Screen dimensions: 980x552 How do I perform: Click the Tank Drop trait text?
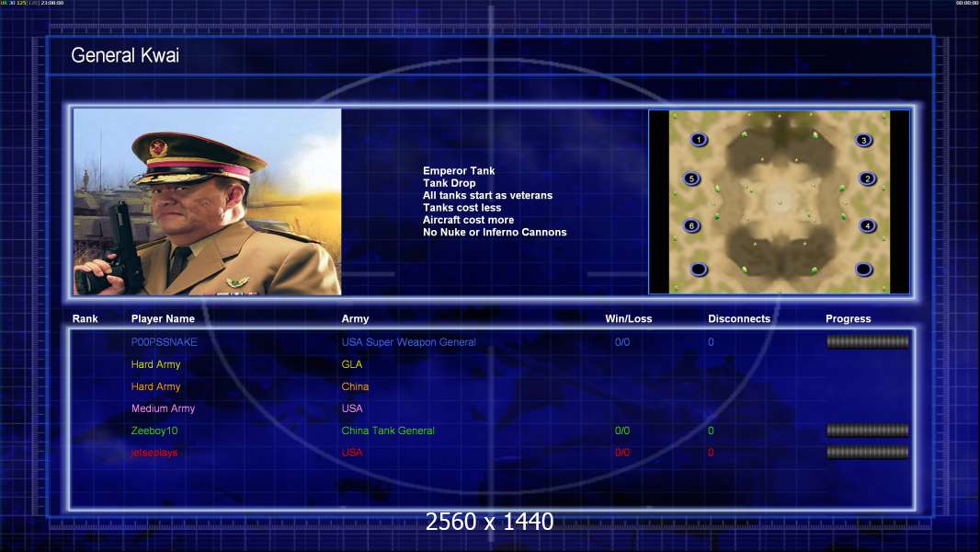point(449,183)
